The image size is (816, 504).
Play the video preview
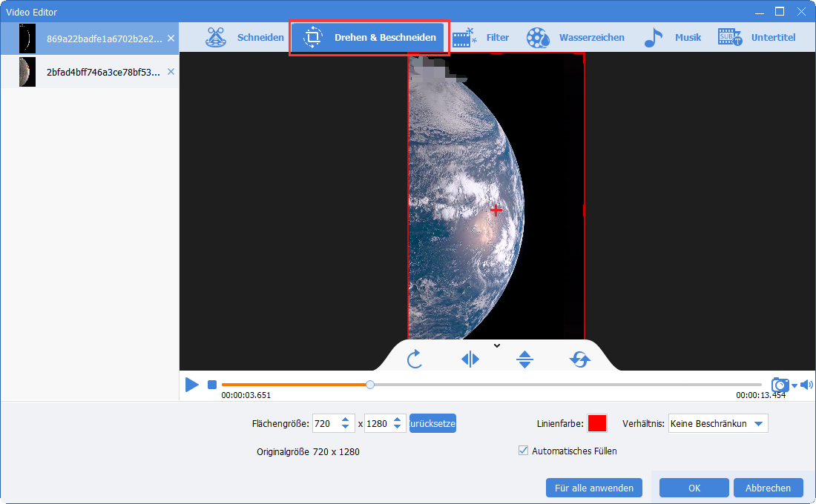(192, 385)
